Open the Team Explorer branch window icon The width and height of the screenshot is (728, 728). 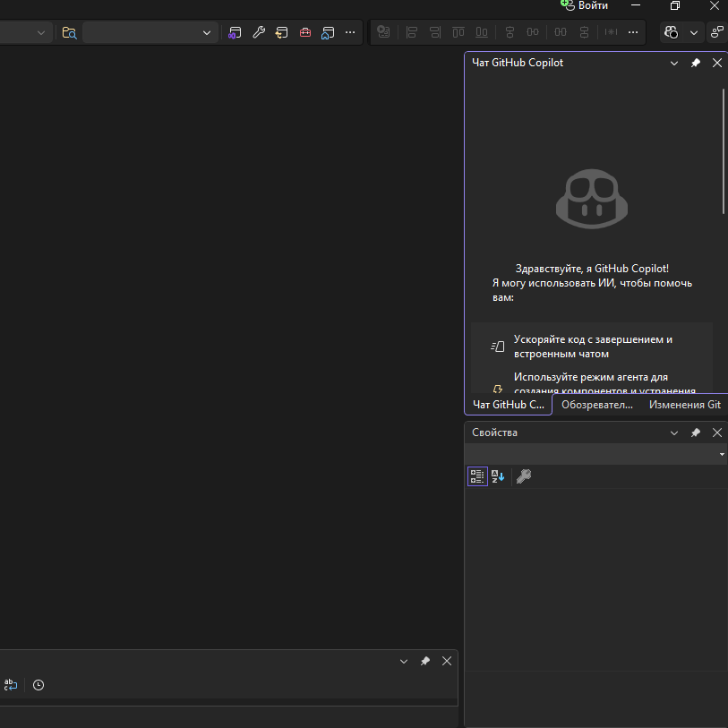(281, 32)
